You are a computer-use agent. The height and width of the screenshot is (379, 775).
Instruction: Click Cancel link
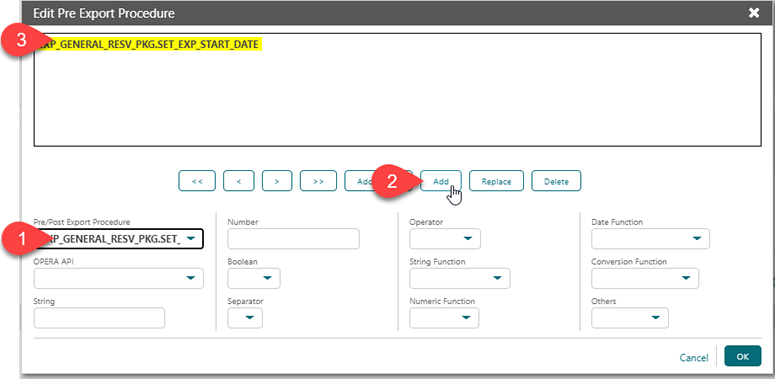694,357
